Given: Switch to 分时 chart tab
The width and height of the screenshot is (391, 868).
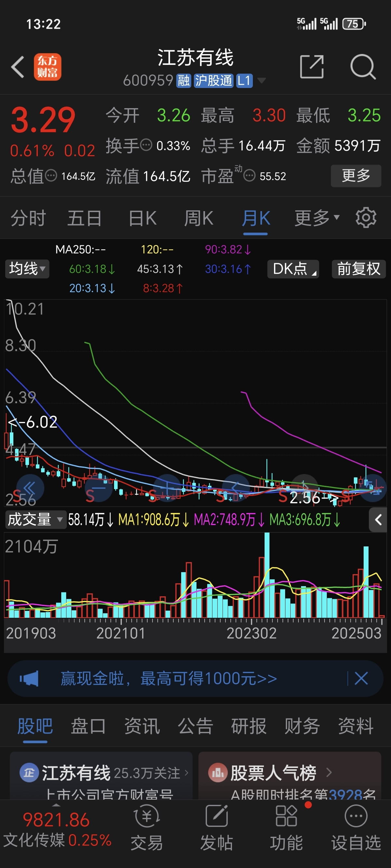Looking at the screenshot, I should click(28, 218).
